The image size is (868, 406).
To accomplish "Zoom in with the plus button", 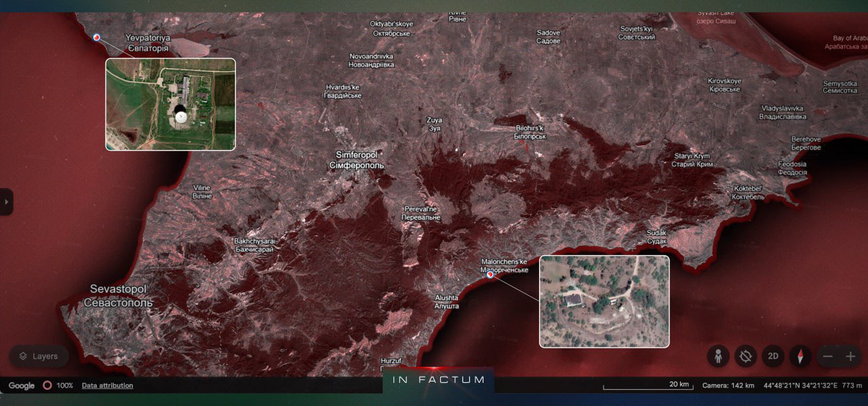I will tap(850, 356).
